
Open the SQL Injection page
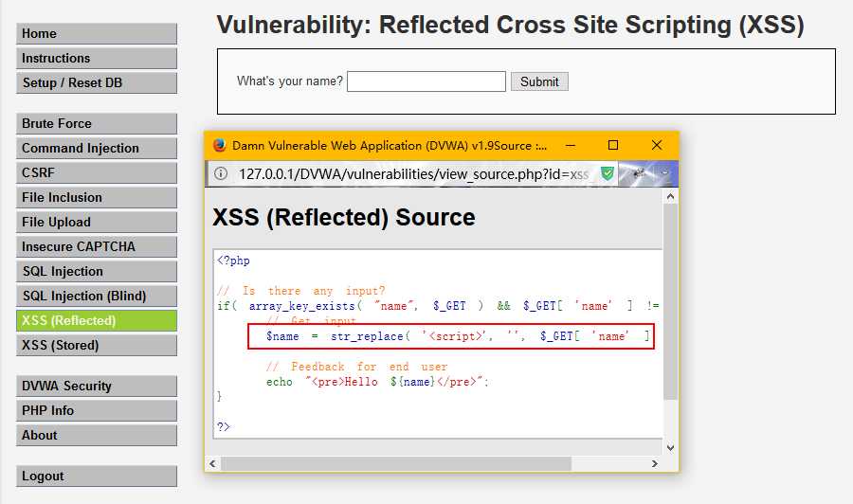(97, 271)
